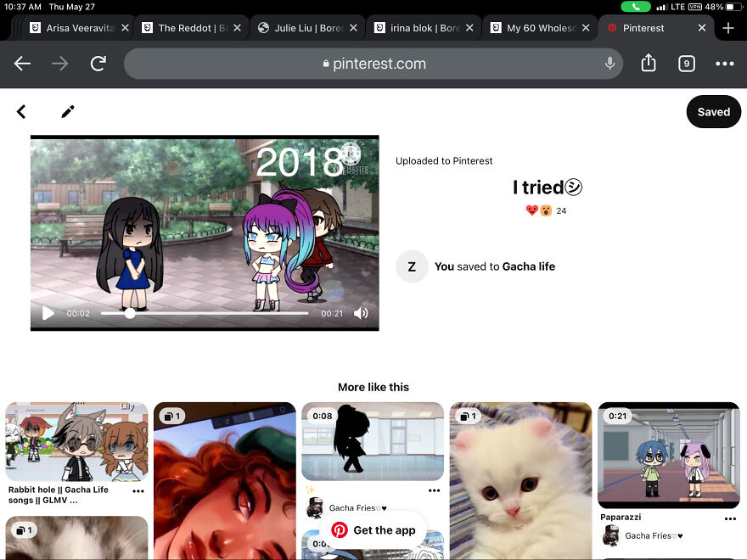This screenshot has height=560, width=747.
Task: Tap the microphone icon in address bar
Action: pos(609,64)
